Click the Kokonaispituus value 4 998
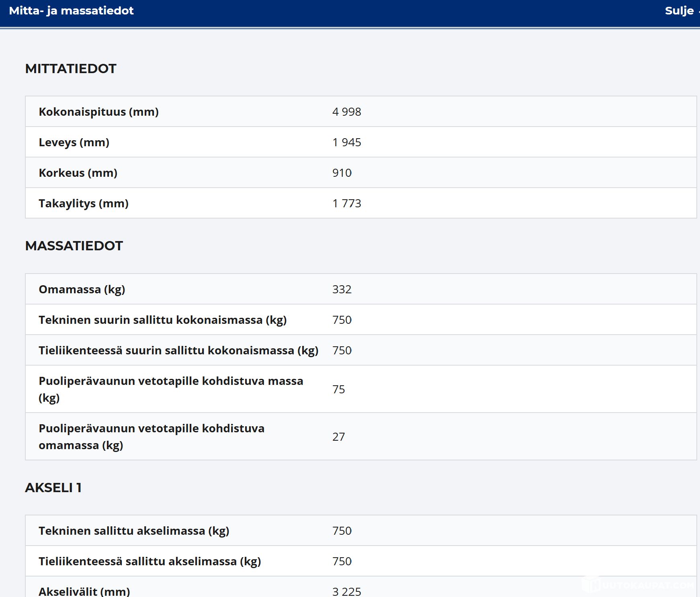700x597 pixels. point(346,112)
